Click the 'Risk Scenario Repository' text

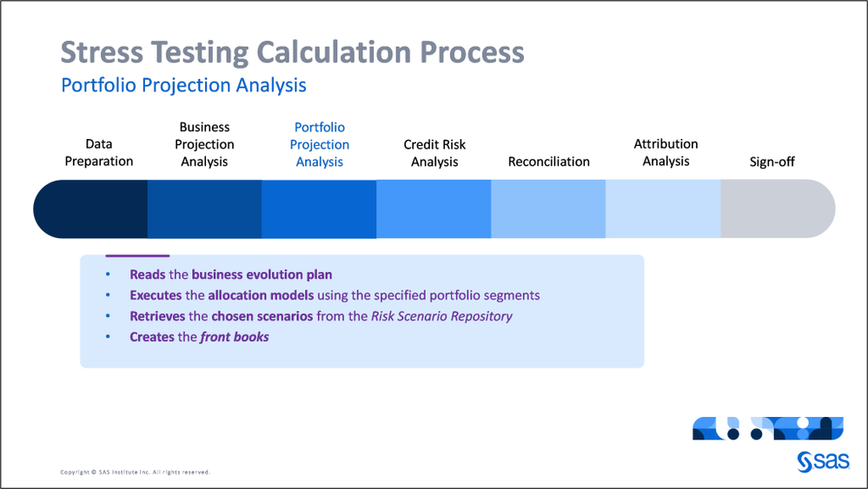tap(441, 316)
